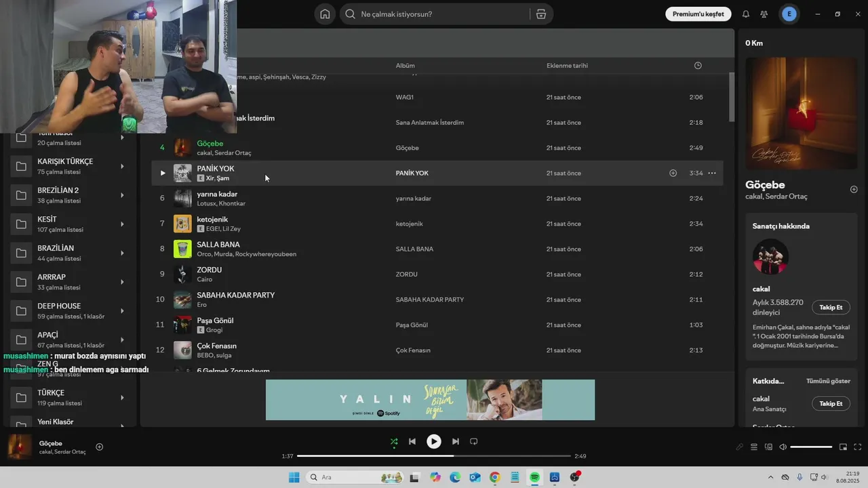Open the miniplayer
This screenshot has height=488, width=868.
coord(843,447)
